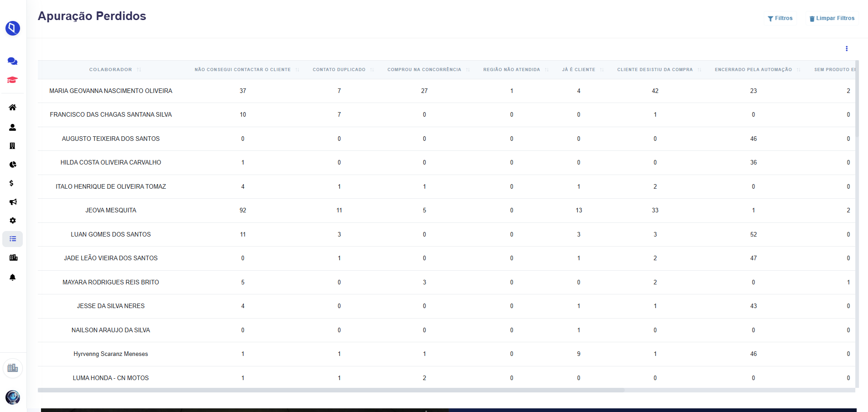Image resolution: width=868 pixels, height=412 pixels.
Task: Sort by Comprou na concorrência column
Action: coord(428,70)
